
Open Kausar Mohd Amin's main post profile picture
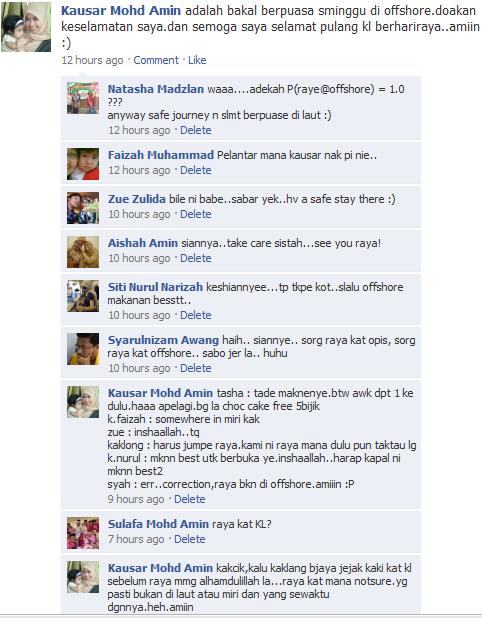(x=26, y=27)
